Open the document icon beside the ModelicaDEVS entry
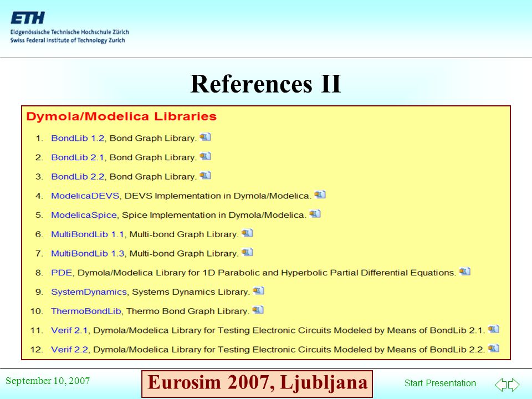This screenshot has height=399, width=532. pyautogui.click(x=320, y=195)
